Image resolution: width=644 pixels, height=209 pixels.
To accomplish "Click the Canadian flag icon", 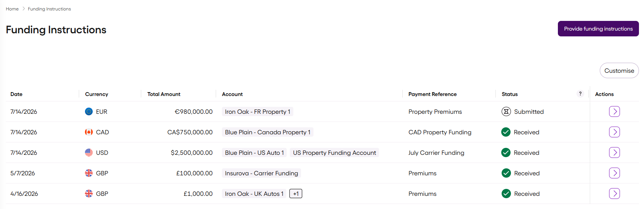I will coord(89,132).
